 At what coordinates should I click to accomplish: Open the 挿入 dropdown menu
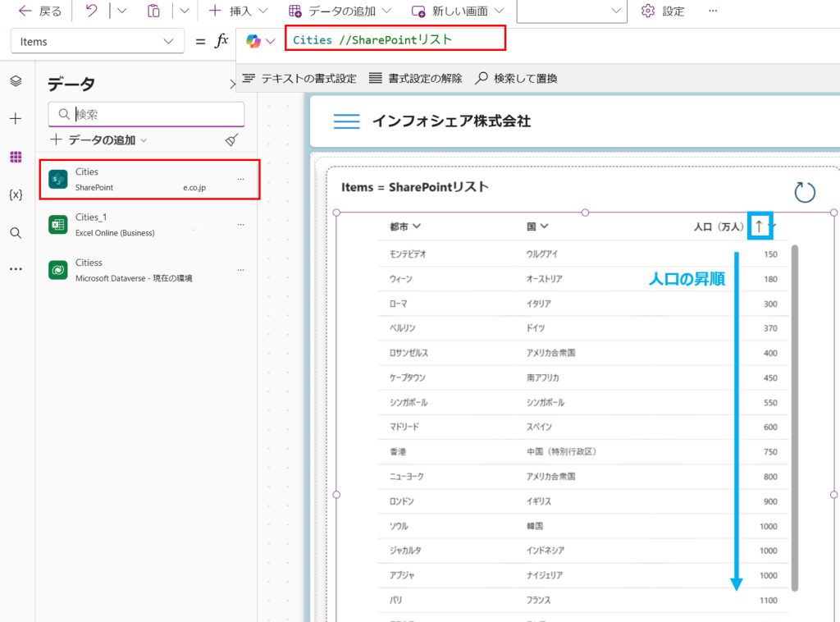(x=238, y=11)
